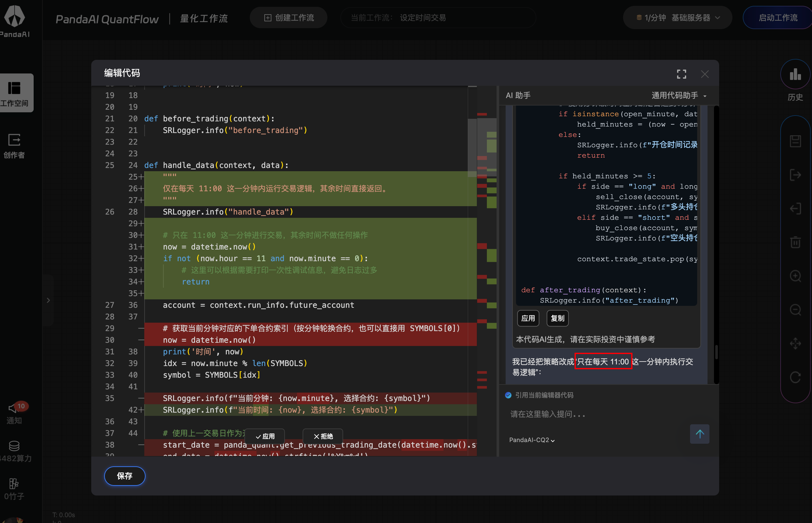Open the PandaAI-CQ2 model dropdown
Screen dimensions: 812x523
[x=532, y=440]
